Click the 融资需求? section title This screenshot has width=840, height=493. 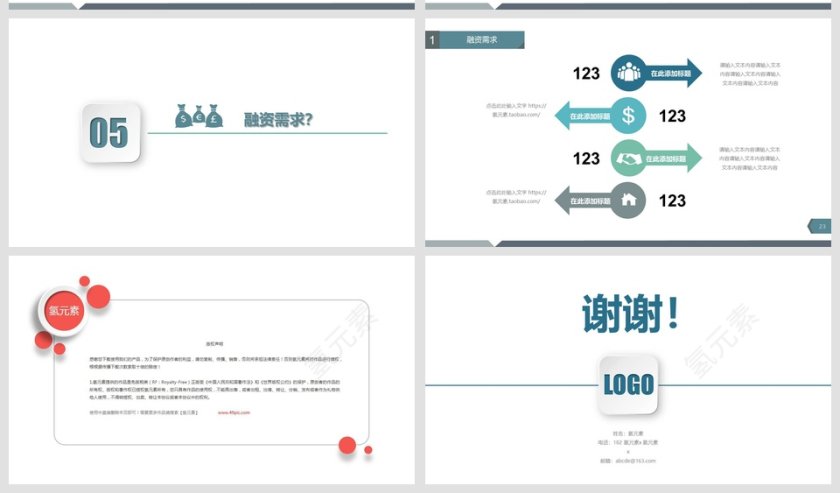pyautogui.click(x=278, y=119)
